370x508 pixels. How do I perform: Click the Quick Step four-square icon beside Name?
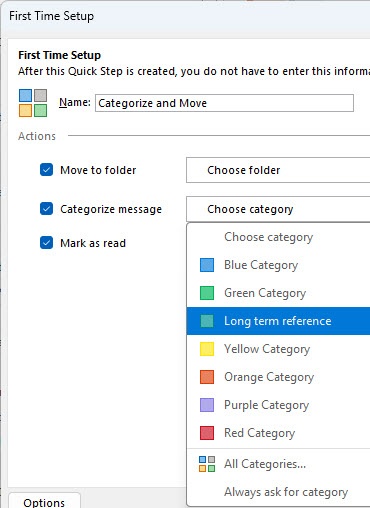(33, 103)
